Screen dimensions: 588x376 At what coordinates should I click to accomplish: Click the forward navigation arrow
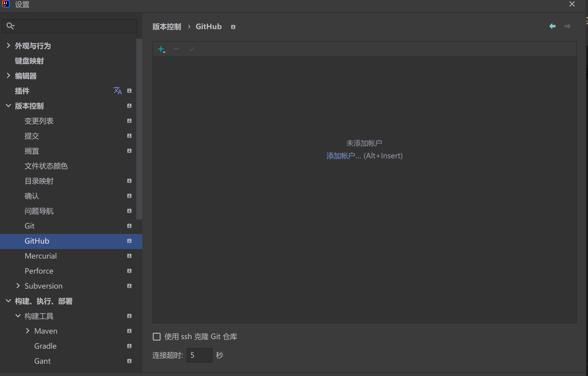(568, 26)
